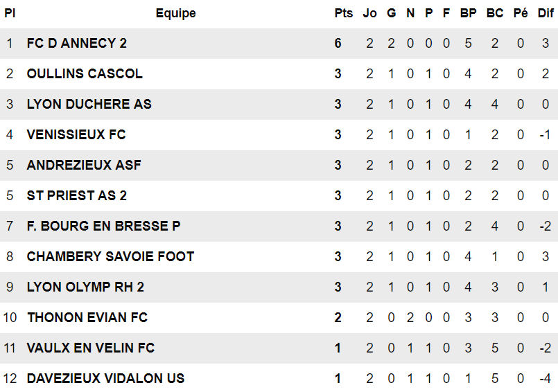Click THONON EVIAN FC team name
Screen dimensions: 558x392
coord(87,317)
